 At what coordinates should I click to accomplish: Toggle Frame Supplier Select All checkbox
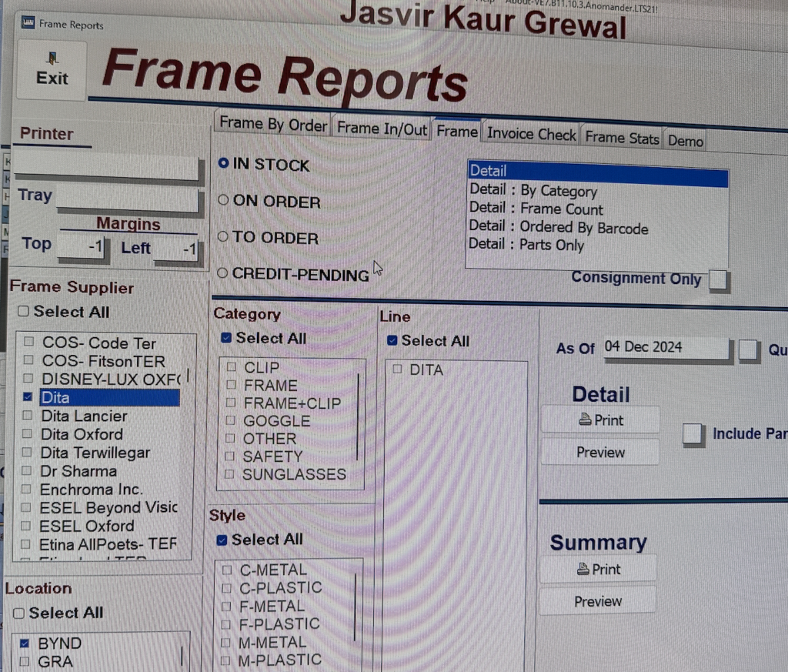[23, 311]
